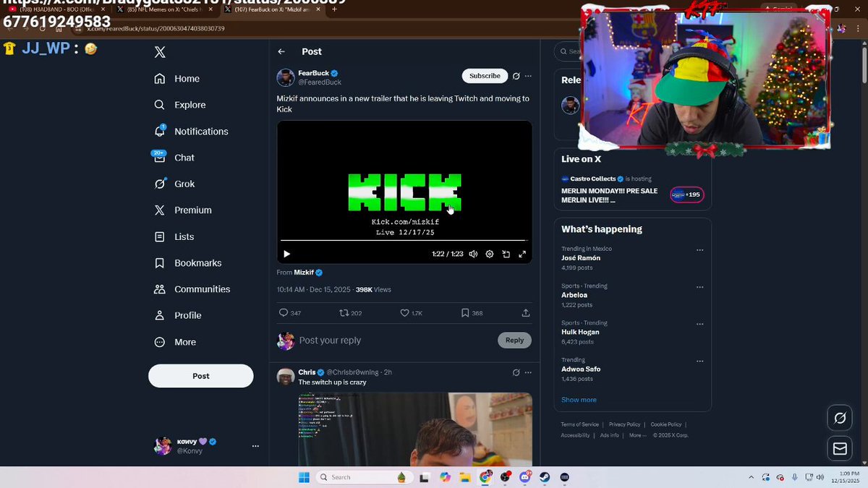This screenshot has width=868, height=488.
Task: Play the Mizkif Kick trailer video
Action: (x=286, y=254)
